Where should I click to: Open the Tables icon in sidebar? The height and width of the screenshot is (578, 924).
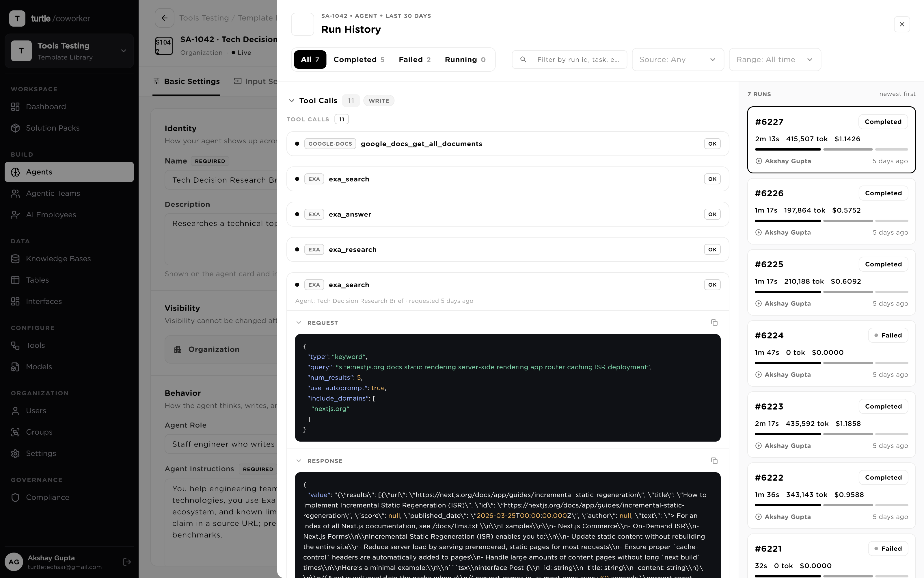click(15, 280)
